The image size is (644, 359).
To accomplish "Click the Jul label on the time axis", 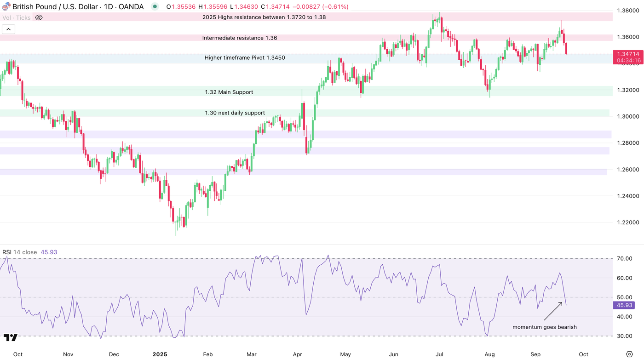I will click(x=440, y=354).
